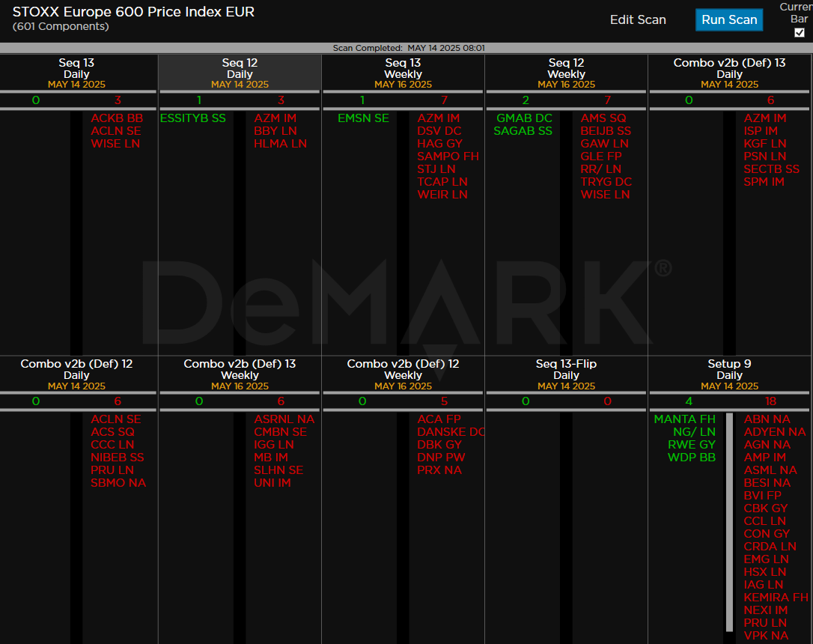This screenshot has width=813, height=644.
Task: Open ADYEN NA ticker
Action: coord(775,432)
